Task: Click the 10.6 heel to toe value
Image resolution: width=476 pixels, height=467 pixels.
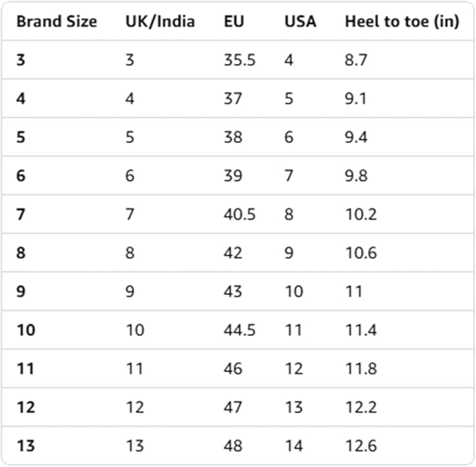Action: tap(361, 253)
